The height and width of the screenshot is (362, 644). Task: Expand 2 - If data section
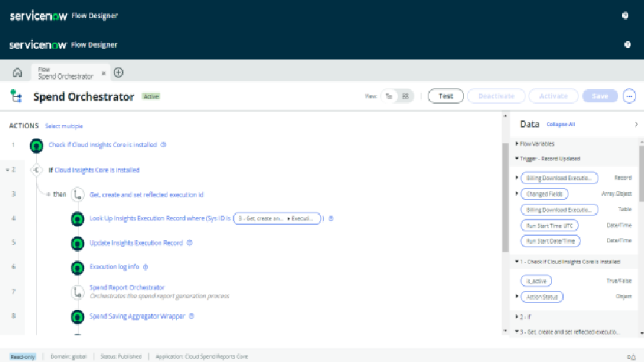pyautogui.click(x=517, y=316)
